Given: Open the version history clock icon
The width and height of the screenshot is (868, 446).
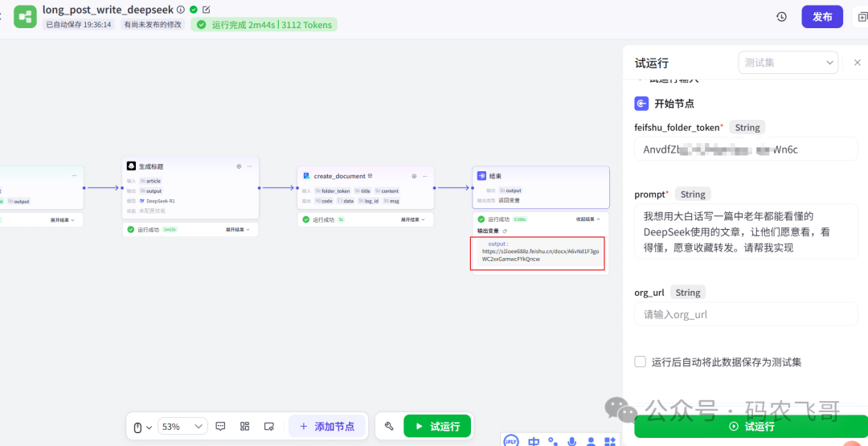Looking at the screenshot, I should click(782, 17).
